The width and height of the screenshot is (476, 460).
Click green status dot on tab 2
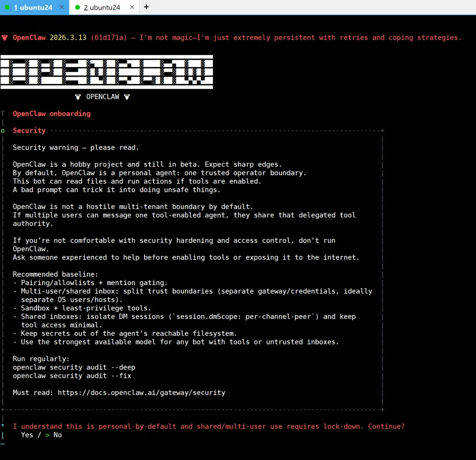(78, 7)
